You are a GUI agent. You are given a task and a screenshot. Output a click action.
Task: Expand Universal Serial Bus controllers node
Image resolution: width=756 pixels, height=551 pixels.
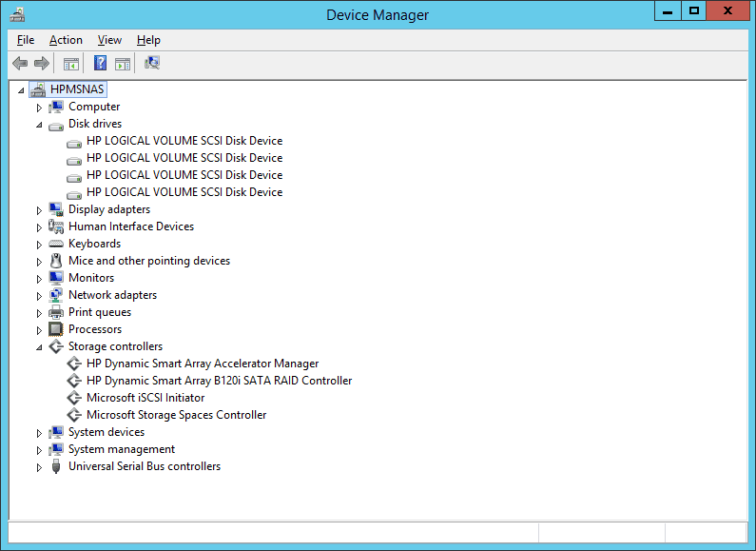tap(39, 467)
